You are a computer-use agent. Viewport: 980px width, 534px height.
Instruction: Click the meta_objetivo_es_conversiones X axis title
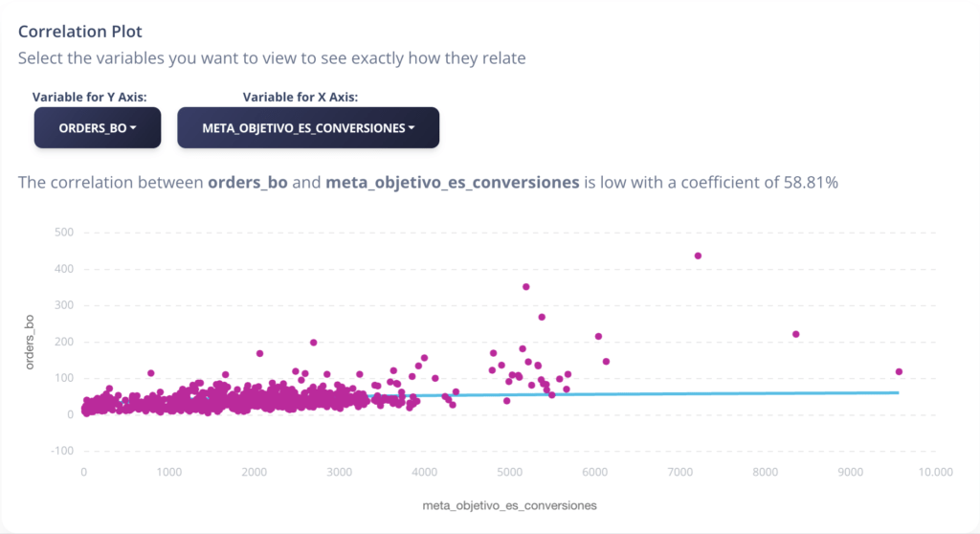(509, 505)
